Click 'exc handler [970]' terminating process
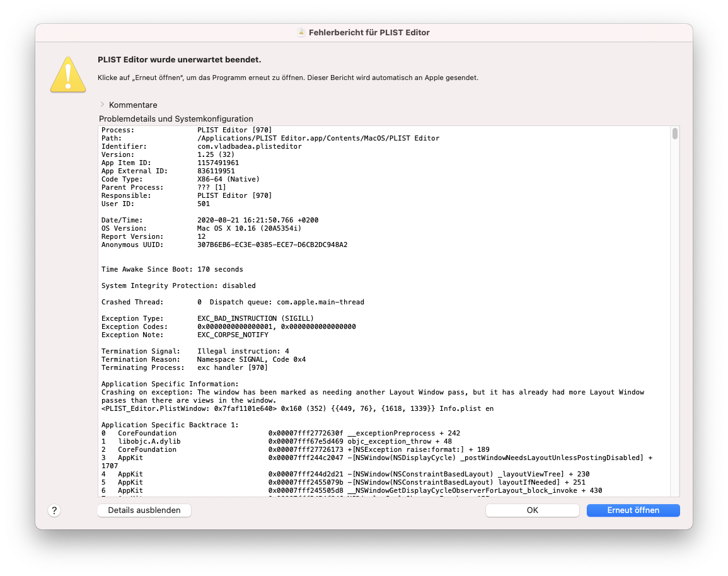 [232, 367]
